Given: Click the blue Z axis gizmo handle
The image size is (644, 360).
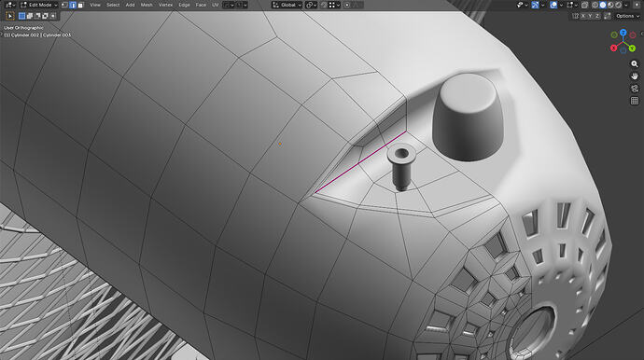Looking at the screenshot, I should pos(623,33).
